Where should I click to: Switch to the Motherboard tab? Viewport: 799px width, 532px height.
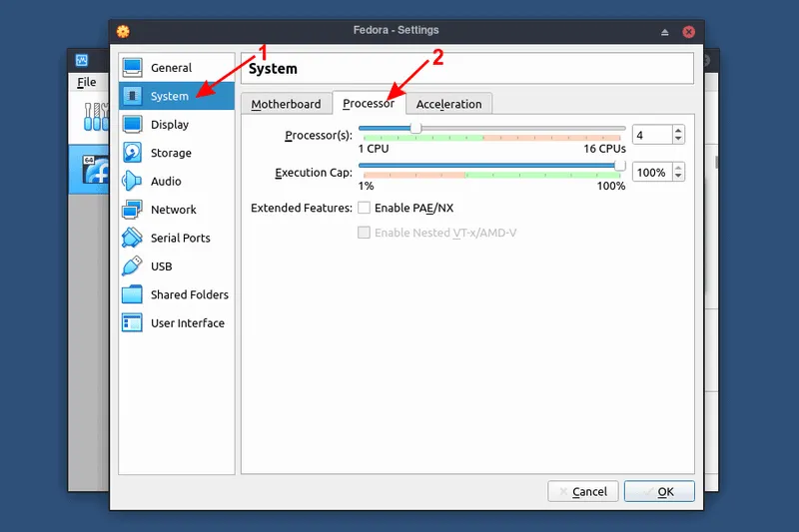[x=286, y=104]
